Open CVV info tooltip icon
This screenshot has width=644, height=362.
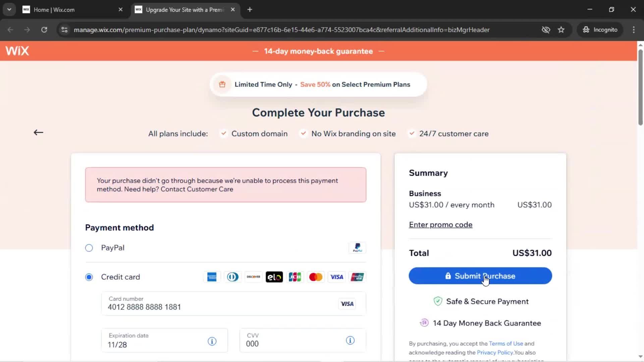350,340
